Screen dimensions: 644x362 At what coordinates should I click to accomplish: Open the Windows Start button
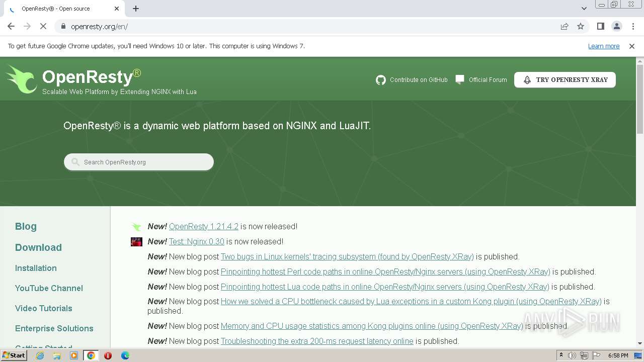point(14,355)
